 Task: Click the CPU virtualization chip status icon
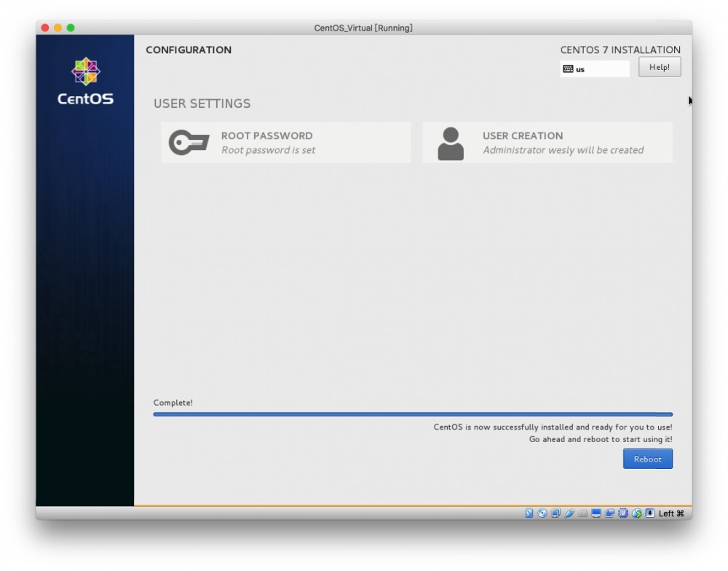tap(623, 513)
